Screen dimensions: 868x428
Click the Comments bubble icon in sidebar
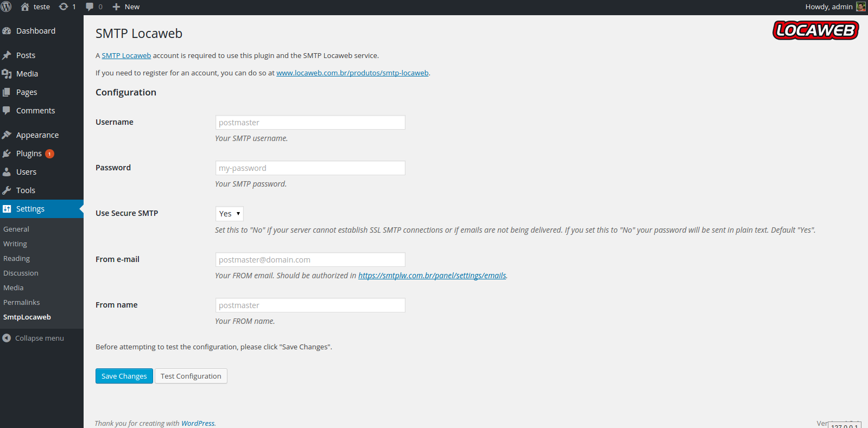[x=7, y=111]
